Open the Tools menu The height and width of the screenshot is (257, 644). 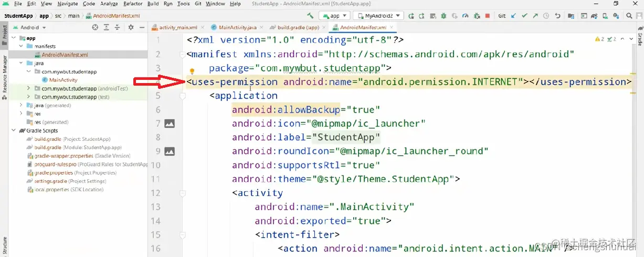(184, 4)
